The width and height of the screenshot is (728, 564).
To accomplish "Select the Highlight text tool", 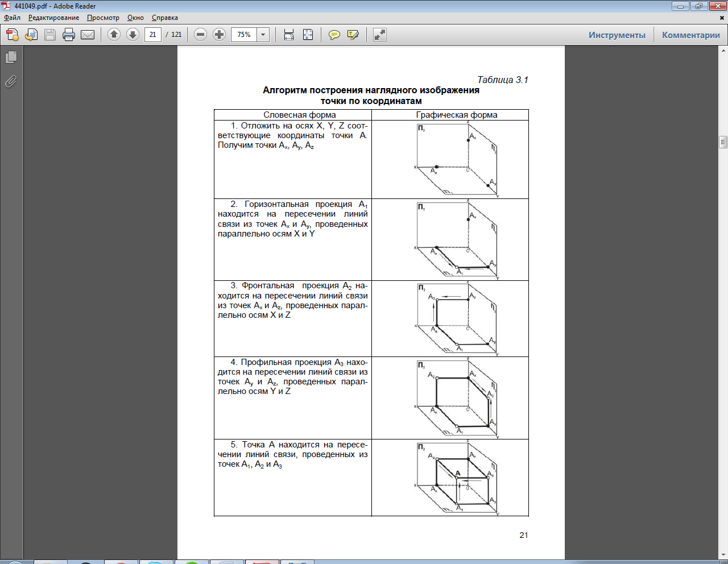I will [353, 35].
